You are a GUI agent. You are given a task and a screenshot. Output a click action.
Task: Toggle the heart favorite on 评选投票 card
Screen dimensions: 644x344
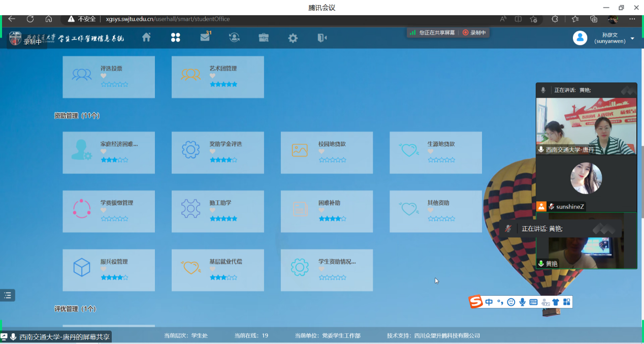pos(104,76)
